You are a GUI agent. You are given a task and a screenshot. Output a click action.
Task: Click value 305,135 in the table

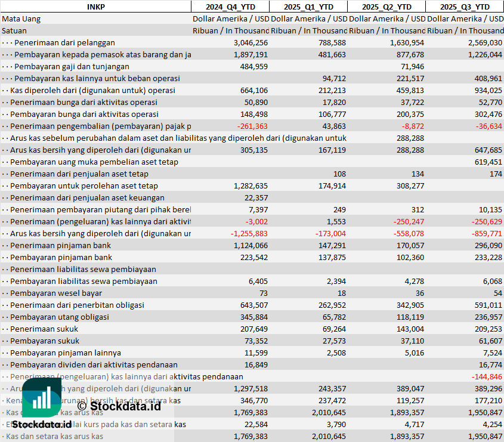point(254,150)
